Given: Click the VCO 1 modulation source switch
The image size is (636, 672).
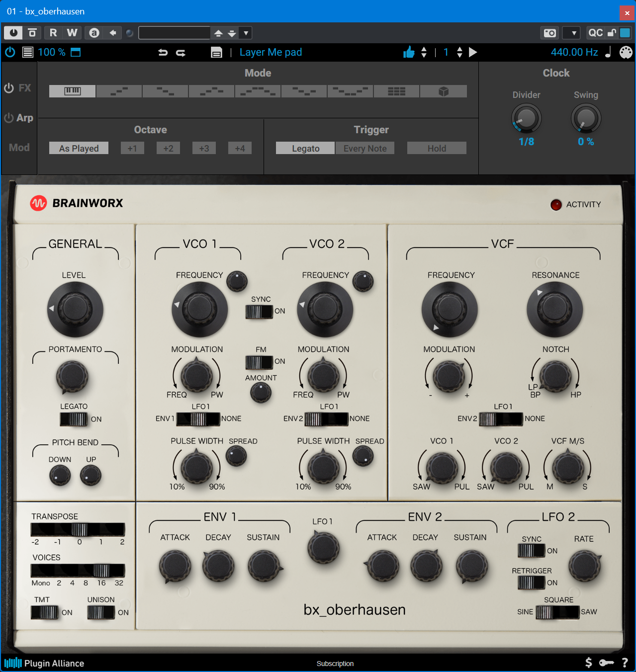Looking at the screenshot, I should click(x=198, y=419).
